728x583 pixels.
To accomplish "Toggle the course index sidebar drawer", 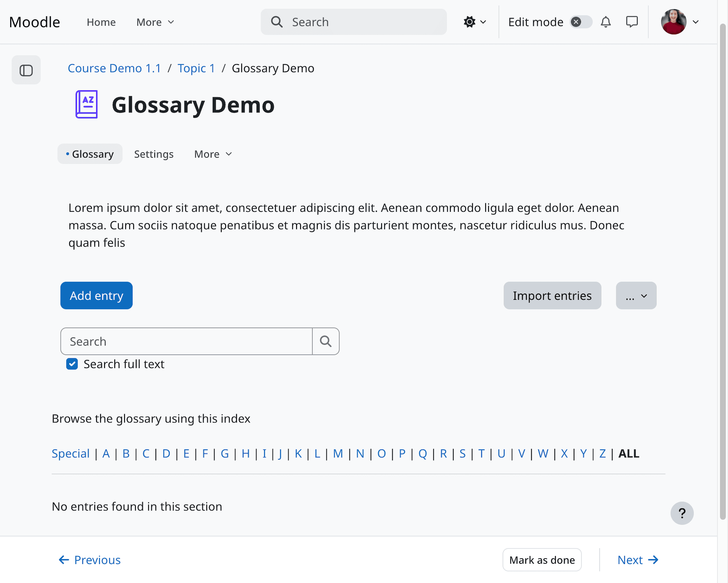I will (x=26, y=70).
